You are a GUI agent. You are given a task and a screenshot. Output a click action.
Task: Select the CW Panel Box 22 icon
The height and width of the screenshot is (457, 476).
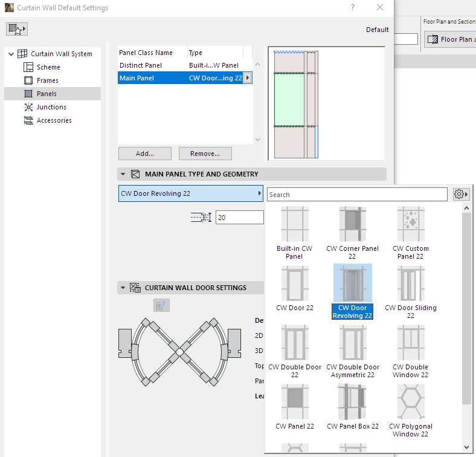(352, 403)
